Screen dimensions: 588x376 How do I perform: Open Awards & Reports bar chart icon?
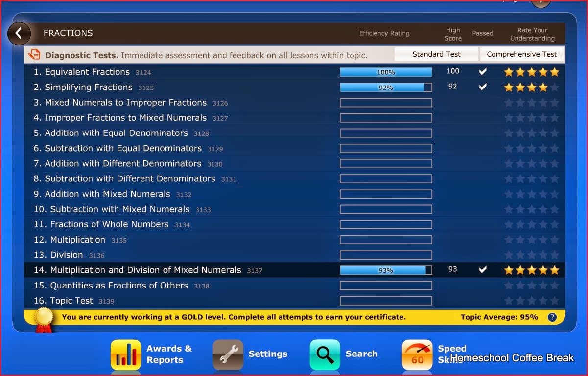pos(126,354)
